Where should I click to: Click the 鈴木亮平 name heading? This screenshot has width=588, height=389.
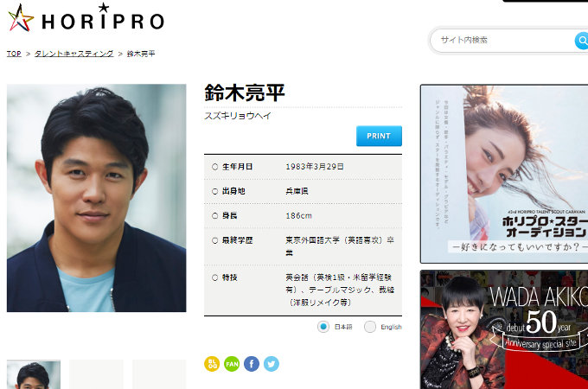pyautogui.click(x=245, y=92)
